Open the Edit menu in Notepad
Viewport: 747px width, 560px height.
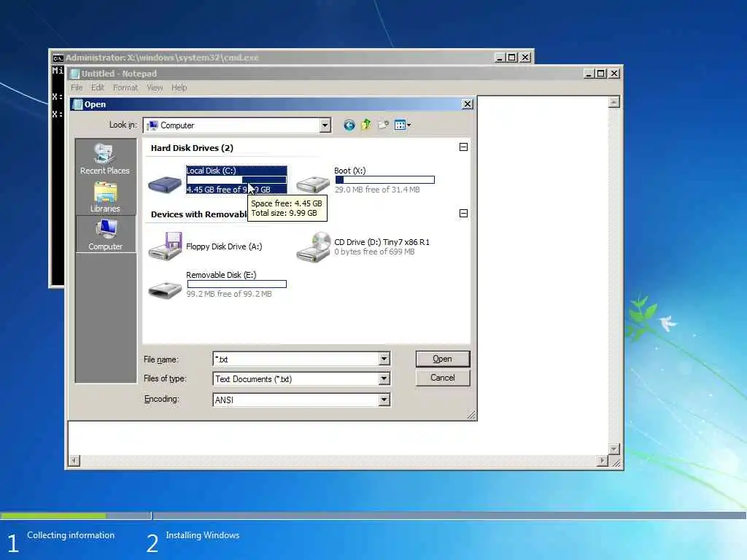98,87
